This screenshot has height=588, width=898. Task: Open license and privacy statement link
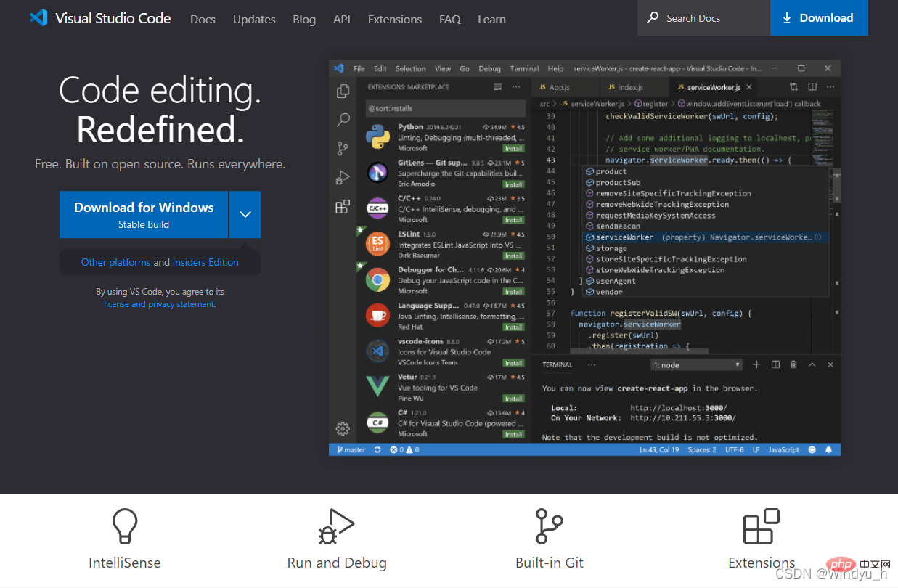tap(159, 304)
